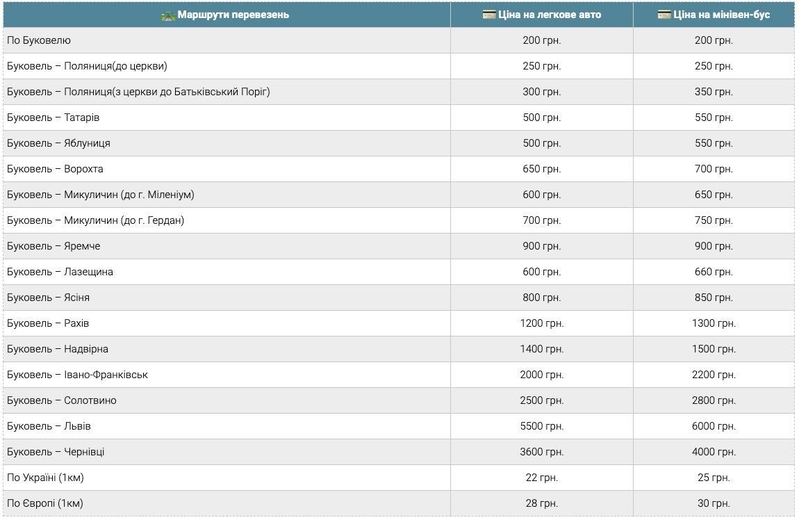This screenshot has width=799, height=520.
Task: Click the icon beside Ціна на мінівен-бус
Action: click(664, 15)
